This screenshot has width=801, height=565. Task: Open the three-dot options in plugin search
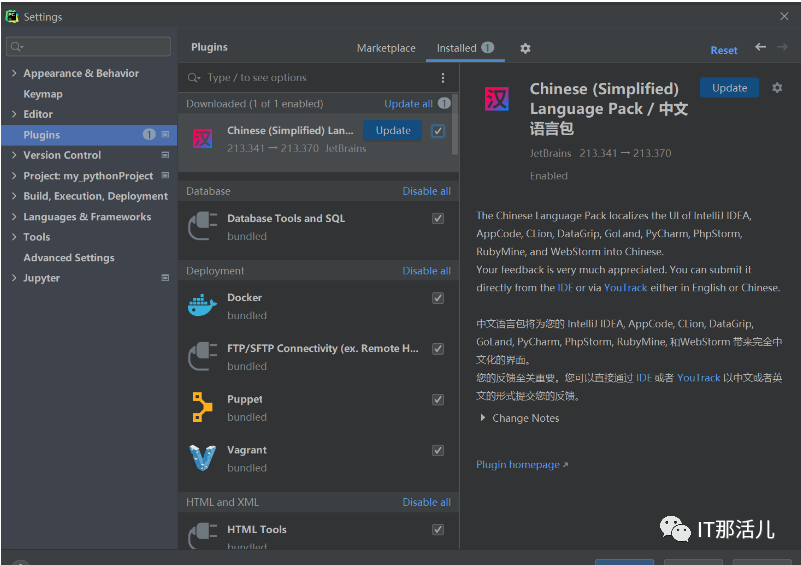click(x=443, y=78)
